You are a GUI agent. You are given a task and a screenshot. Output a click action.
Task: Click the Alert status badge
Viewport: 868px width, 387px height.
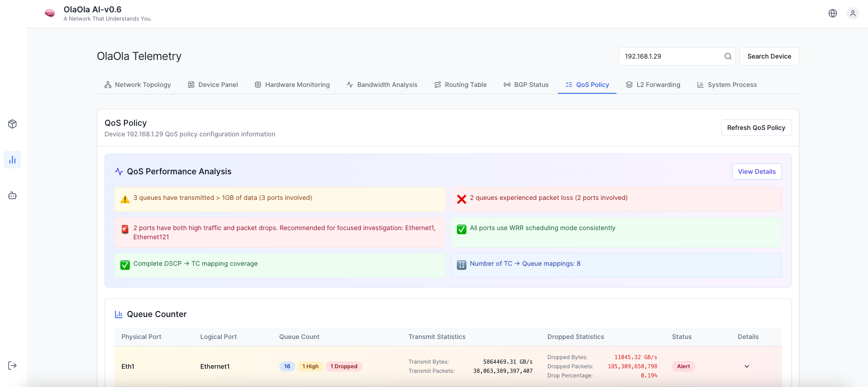pyautogui.click(x=683, y=366)
